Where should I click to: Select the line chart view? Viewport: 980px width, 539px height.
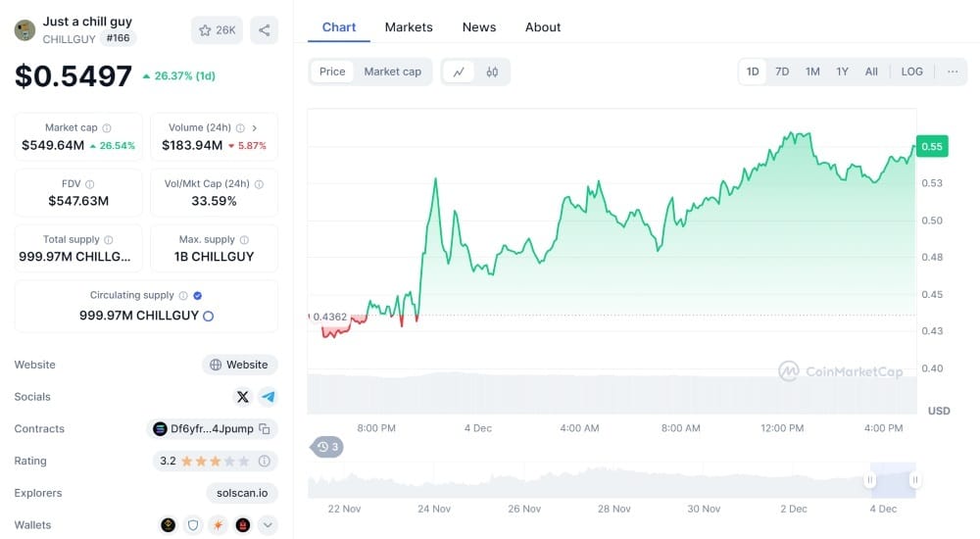tap(459, 72)
